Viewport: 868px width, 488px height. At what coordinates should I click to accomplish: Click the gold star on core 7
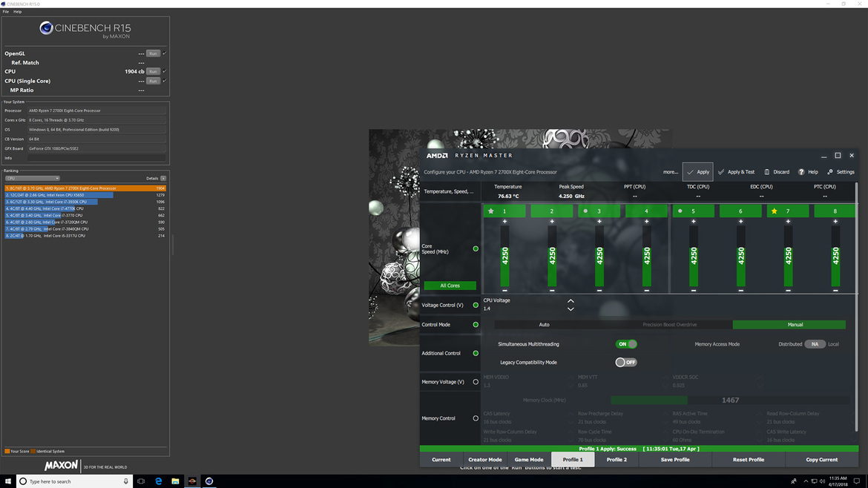[775, 211]
